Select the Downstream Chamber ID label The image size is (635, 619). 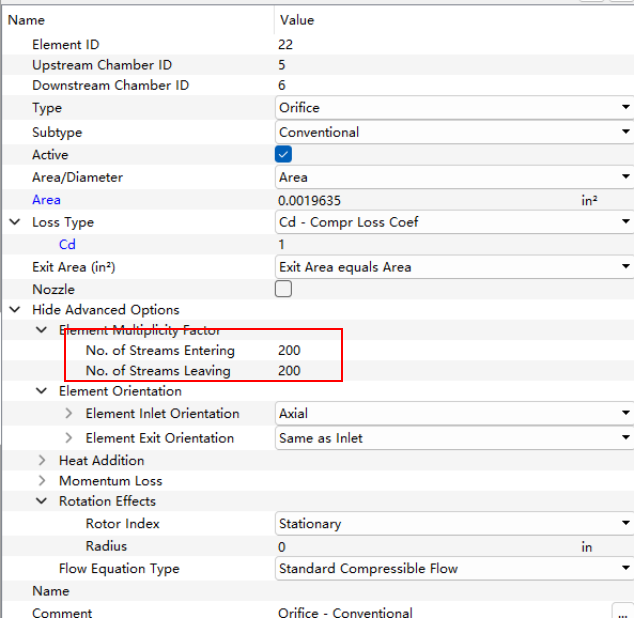coord(111,85)
